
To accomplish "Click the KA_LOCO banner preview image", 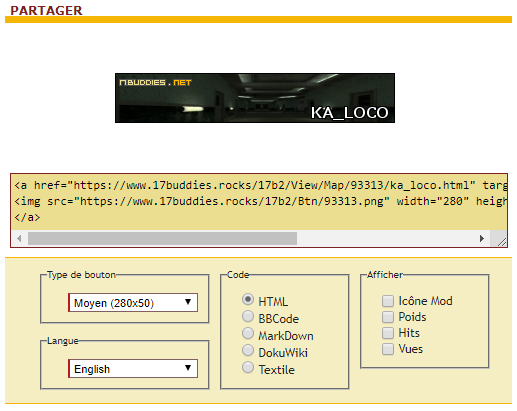I will coord(255,98).
